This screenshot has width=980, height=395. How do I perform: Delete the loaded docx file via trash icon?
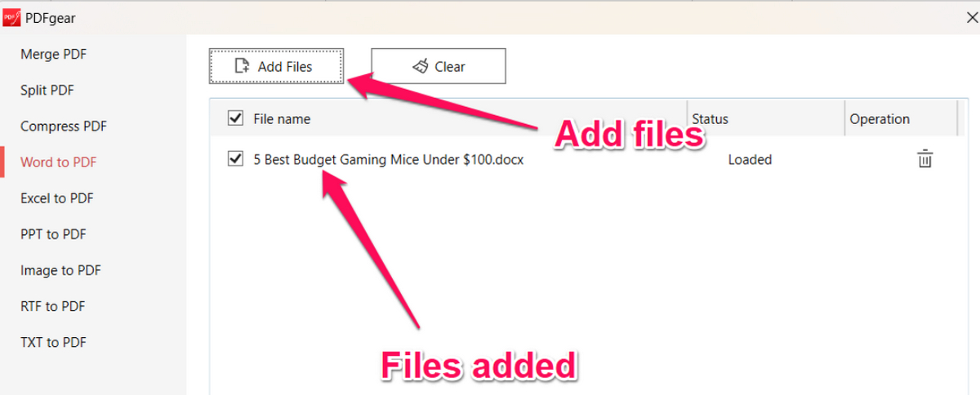pos(924,159)
